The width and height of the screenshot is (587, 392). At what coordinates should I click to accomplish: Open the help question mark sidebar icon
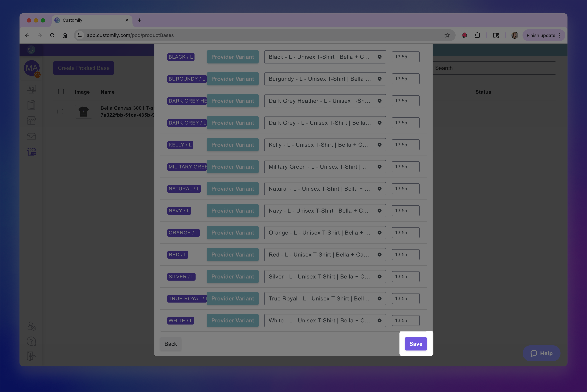pos(32,341)
